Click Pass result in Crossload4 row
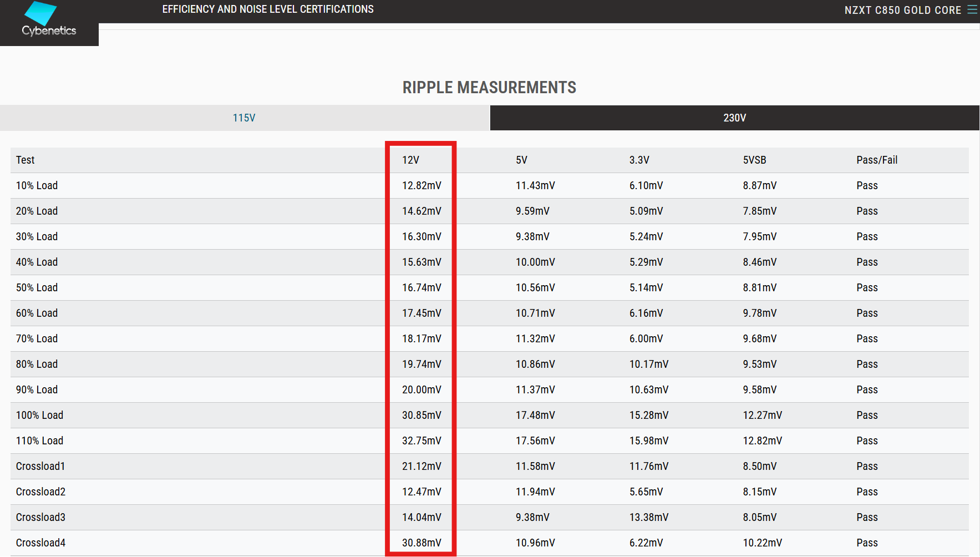Viewport: 980px width, 557px height. point(867,543)
